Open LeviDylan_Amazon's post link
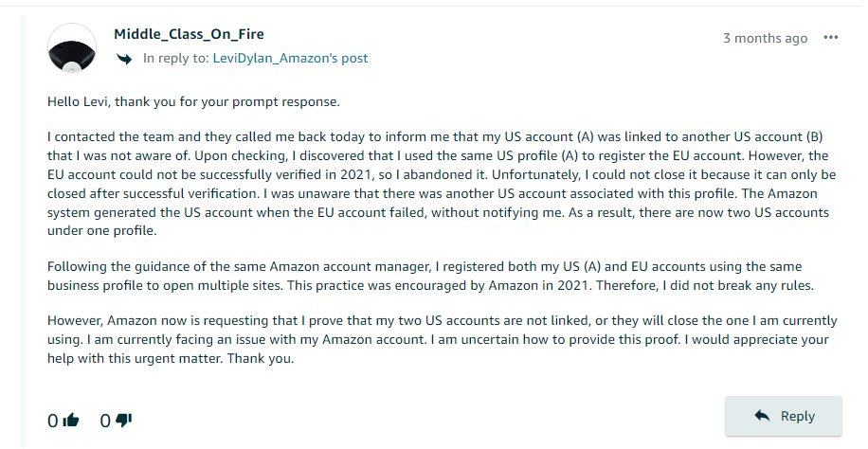 pyautogui.click(x=290, y=58)
